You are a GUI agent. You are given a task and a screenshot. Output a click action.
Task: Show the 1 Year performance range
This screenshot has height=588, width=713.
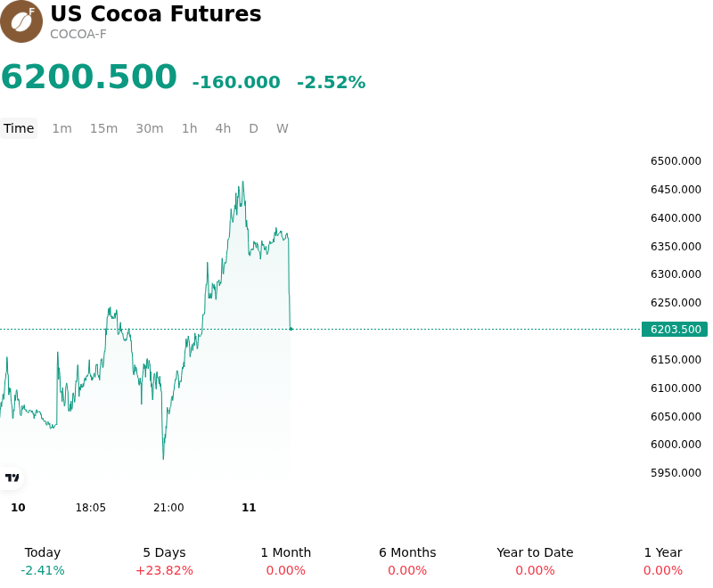tap(663, 561)
